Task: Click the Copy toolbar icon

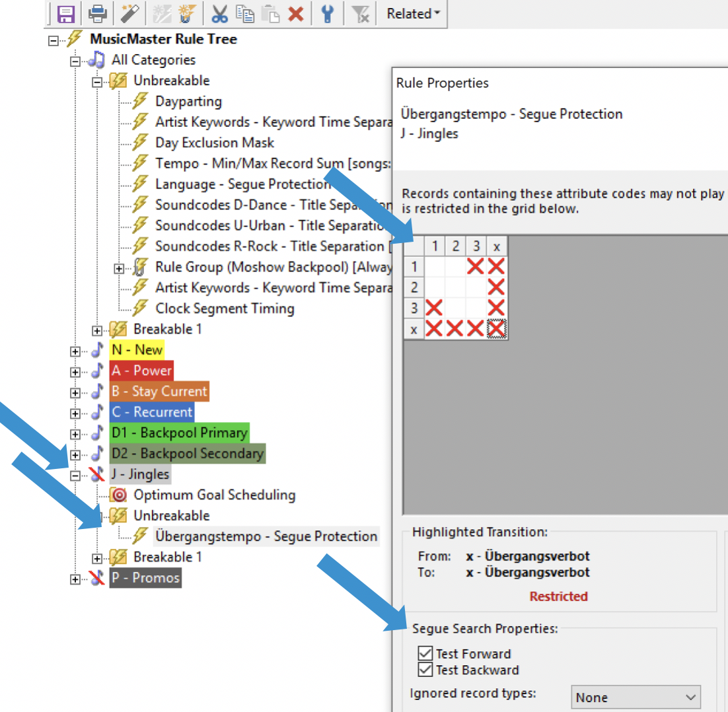Action: coord(245,14)
